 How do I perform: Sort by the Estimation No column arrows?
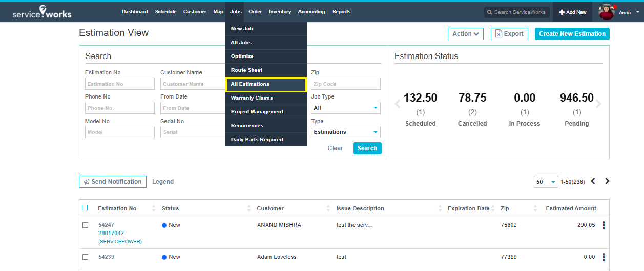click(x=154, y=208)
